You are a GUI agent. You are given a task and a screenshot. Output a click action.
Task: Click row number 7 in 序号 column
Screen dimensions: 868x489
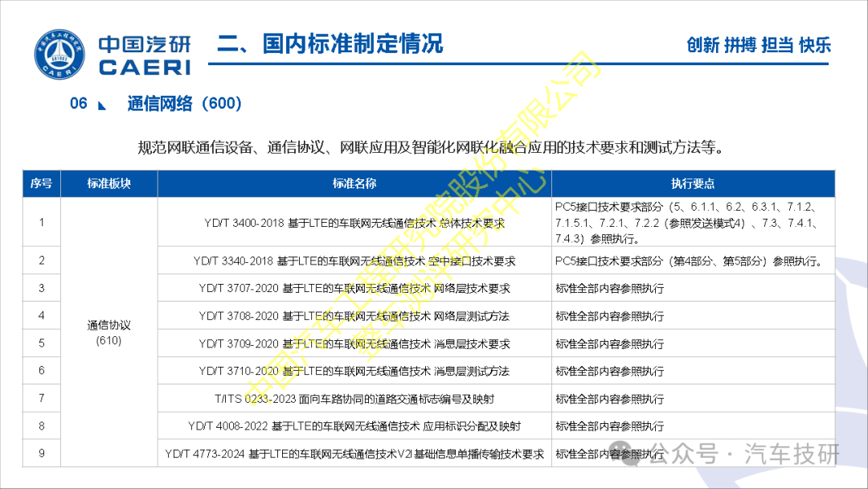tap(42, 398)
